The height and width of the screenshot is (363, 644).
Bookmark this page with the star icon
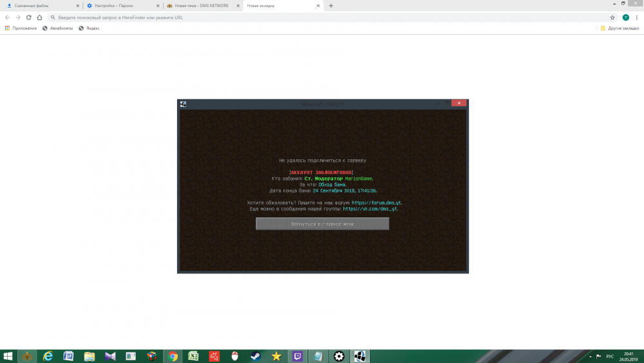click(x=612, y=17)
